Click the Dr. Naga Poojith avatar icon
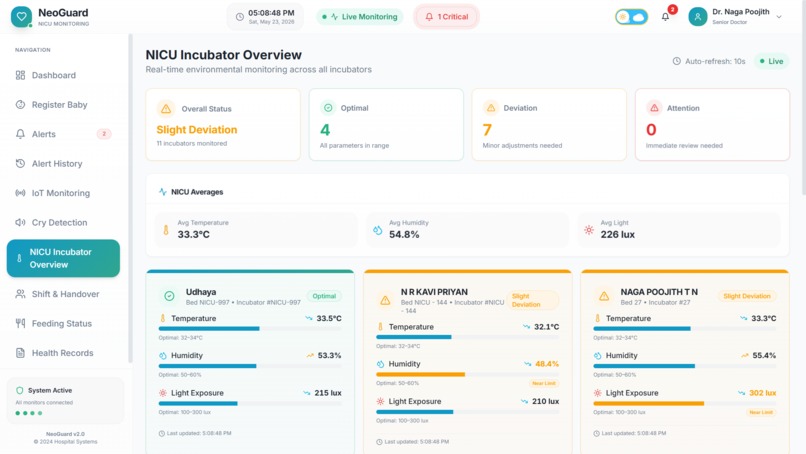The height and width of the screenshot is (454, 806). [698, 17]
